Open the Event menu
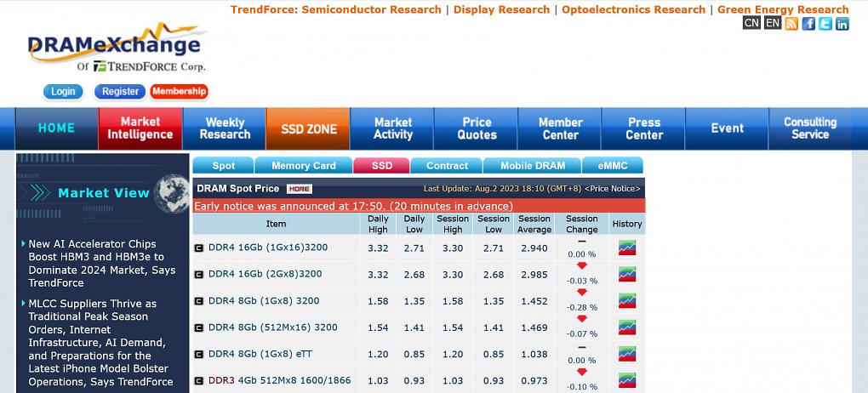The image size is (868, 393). coord(728,128)
